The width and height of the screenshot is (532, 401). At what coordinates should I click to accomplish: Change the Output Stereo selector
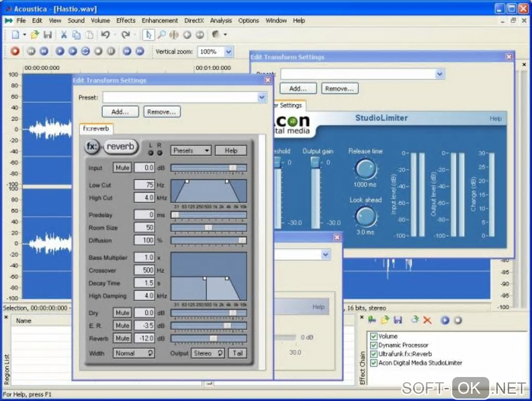pyautogui.click(x=208, y=353)
